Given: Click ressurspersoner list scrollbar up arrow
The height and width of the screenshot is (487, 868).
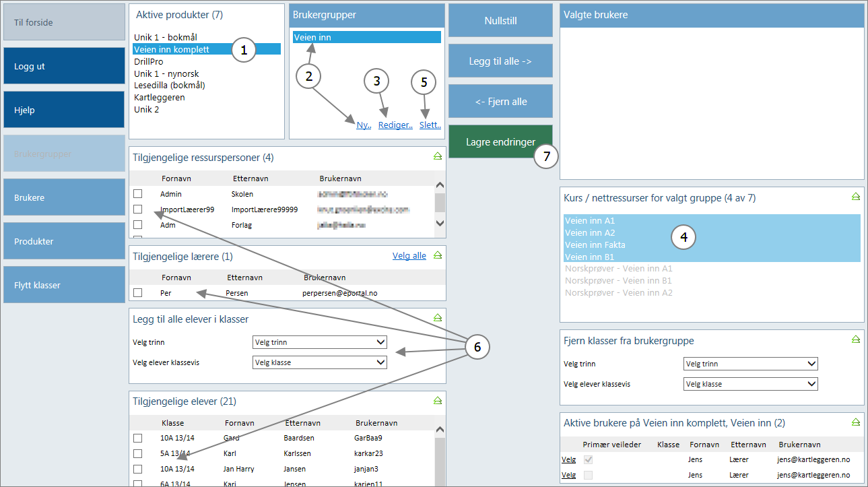Looking at the screenshot, I should (x=440, y=186).
